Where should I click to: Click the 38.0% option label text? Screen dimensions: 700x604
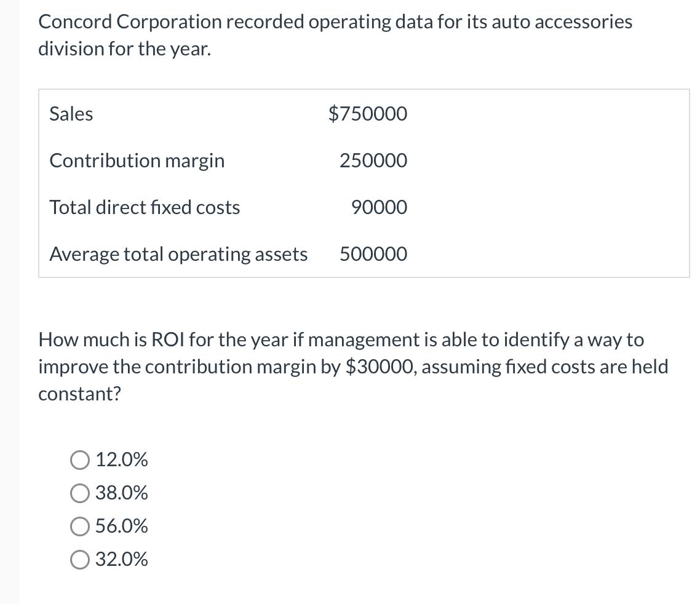(122, 493)
